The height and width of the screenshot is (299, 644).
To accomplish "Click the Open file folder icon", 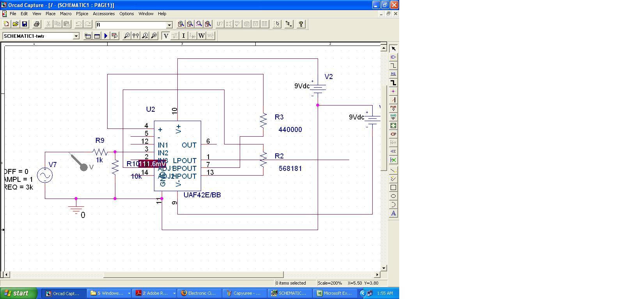I will tap(15, 24).
